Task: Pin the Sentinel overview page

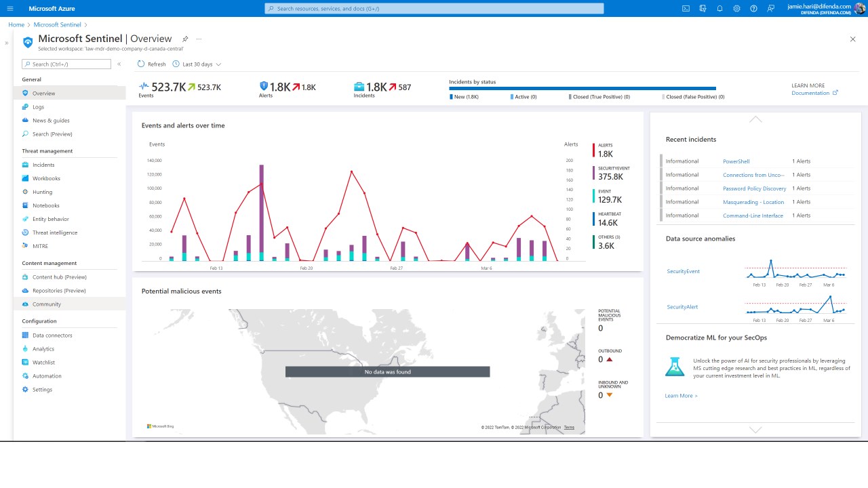Action: pos(185,39)
